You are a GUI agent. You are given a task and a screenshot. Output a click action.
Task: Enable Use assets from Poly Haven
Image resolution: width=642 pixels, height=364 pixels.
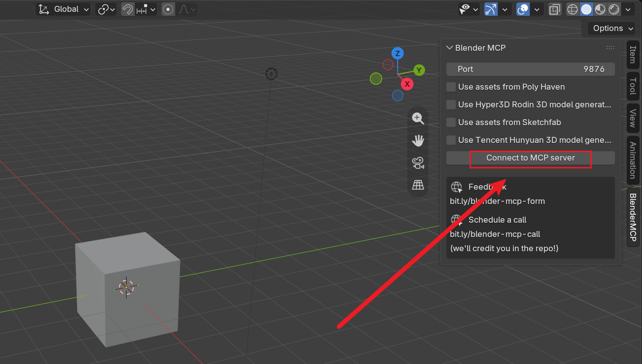[x=451, y=87]
